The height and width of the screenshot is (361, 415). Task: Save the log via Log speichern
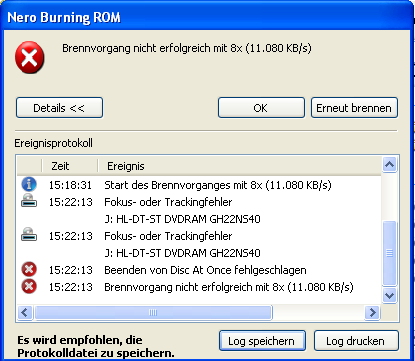click(x=262, y=341)
